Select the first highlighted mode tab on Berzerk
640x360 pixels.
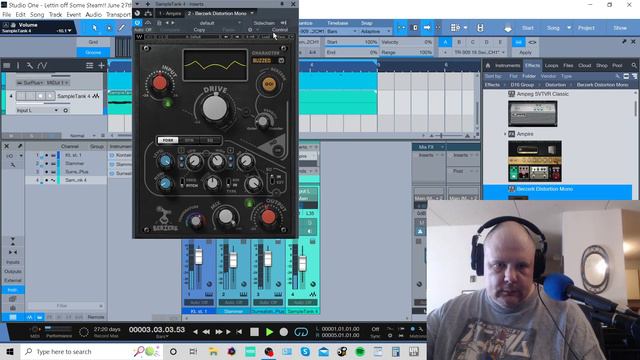[x=168, y=140]
